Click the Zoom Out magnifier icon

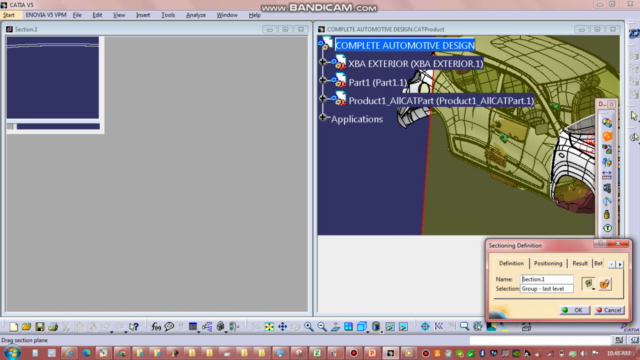point(322,327)
